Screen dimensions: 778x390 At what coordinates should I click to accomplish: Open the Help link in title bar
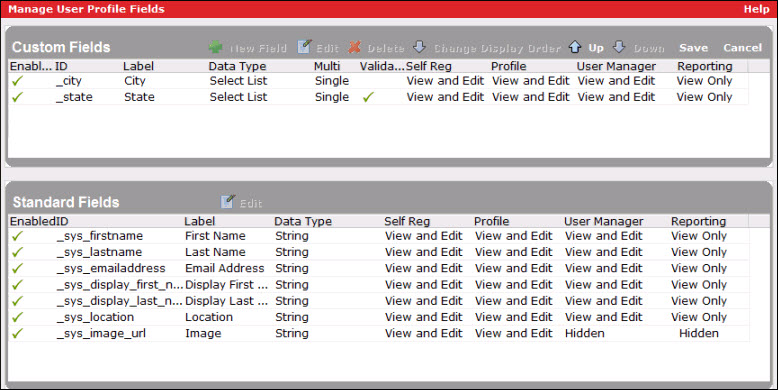pos(756,9)
